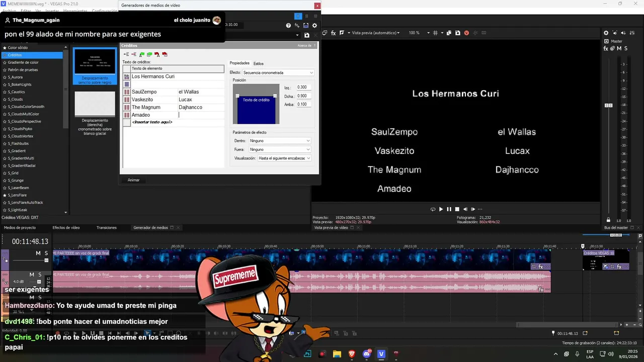The height and width of the screenshot is (362, 644).
Task: Open Medios de proyecto tab
Action: [20, 227]
